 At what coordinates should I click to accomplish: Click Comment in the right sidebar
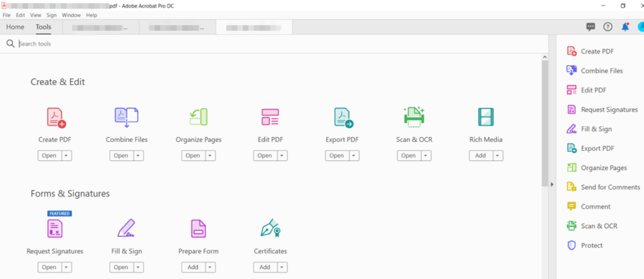point(589,206)
